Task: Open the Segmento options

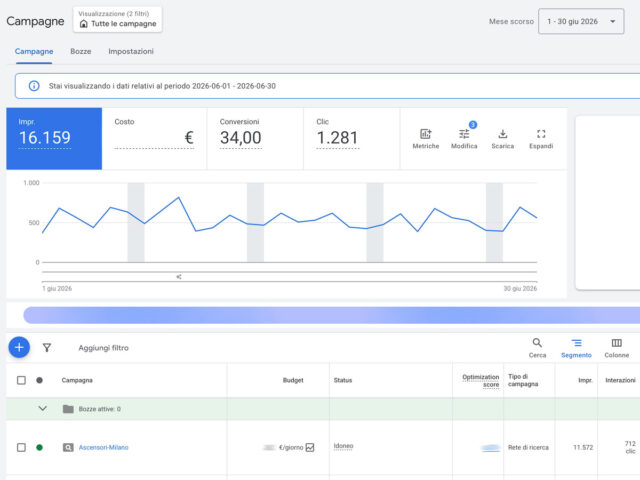Action: point(576,348)
